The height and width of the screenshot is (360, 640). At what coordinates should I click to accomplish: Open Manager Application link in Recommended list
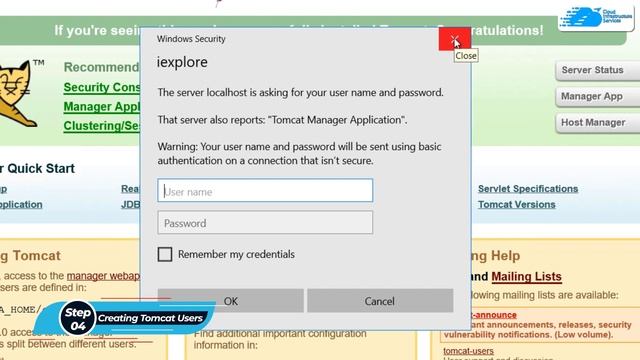(x=102, y=107)
